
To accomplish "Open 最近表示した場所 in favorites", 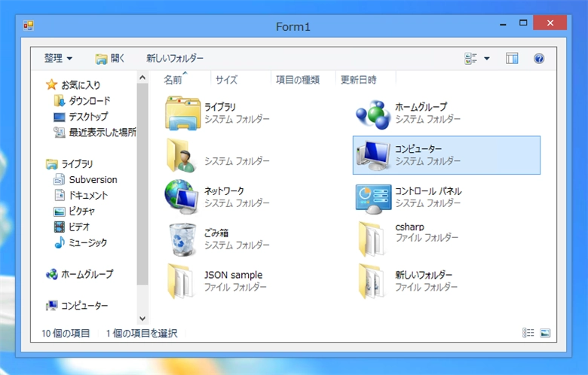I will pos(103,133).
